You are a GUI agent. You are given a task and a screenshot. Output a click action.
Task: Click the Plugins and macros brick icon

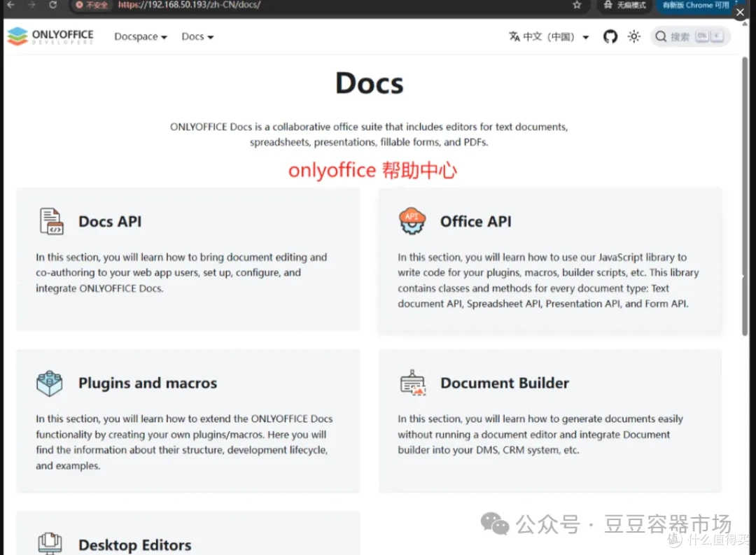coord(49,384)
